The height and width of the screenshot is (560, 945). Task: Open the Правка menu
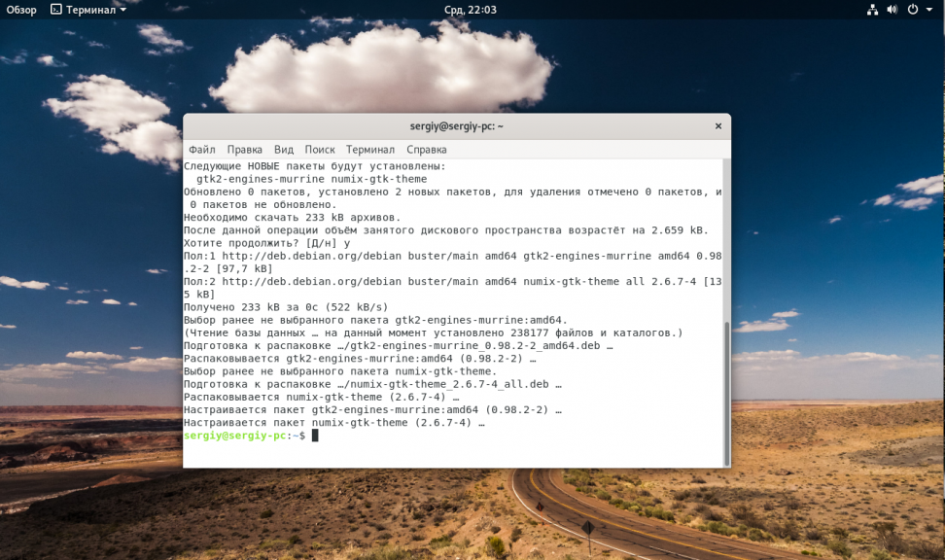244,150
